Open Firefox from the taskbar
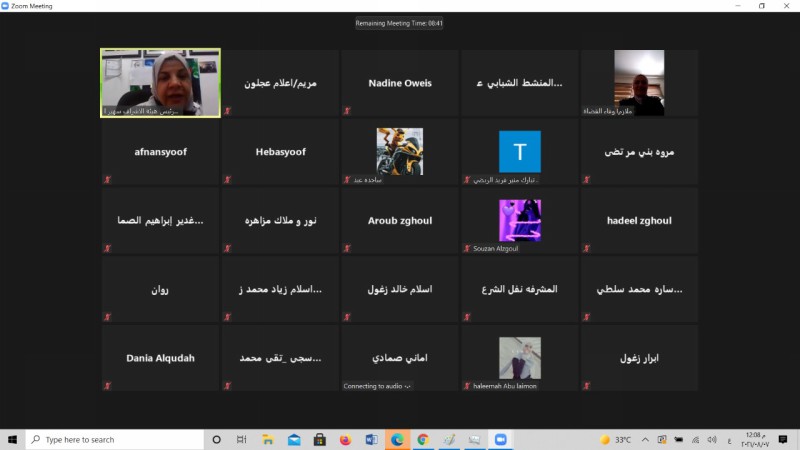Viewport: 800px width, 450px height. 345,439
